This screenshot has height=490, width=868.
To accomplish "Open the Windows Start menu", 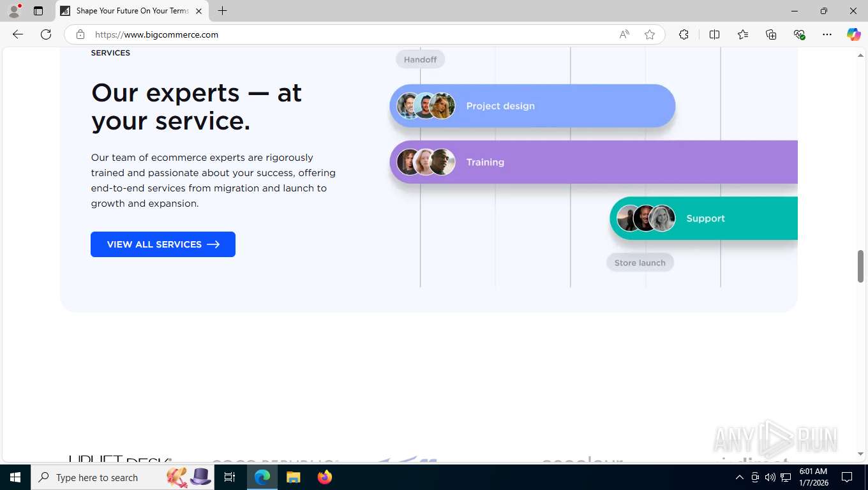I will click(x=15, y=477).
